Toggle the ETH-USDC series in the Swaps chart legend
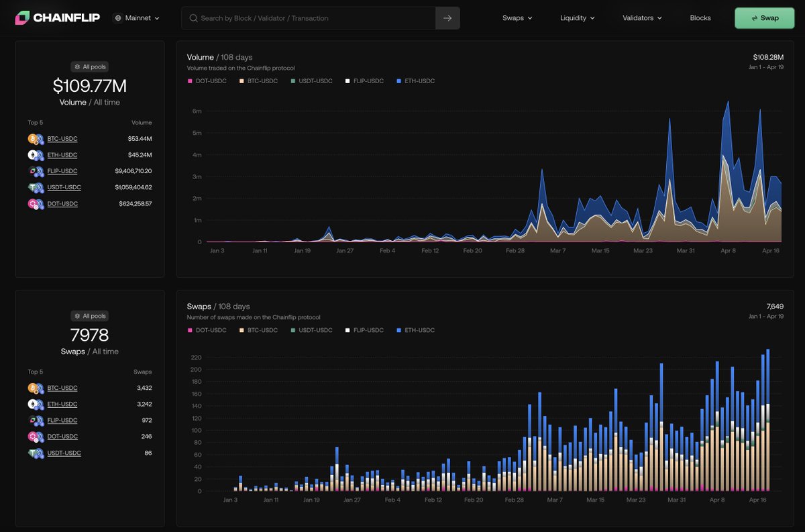 click(415, 330)
